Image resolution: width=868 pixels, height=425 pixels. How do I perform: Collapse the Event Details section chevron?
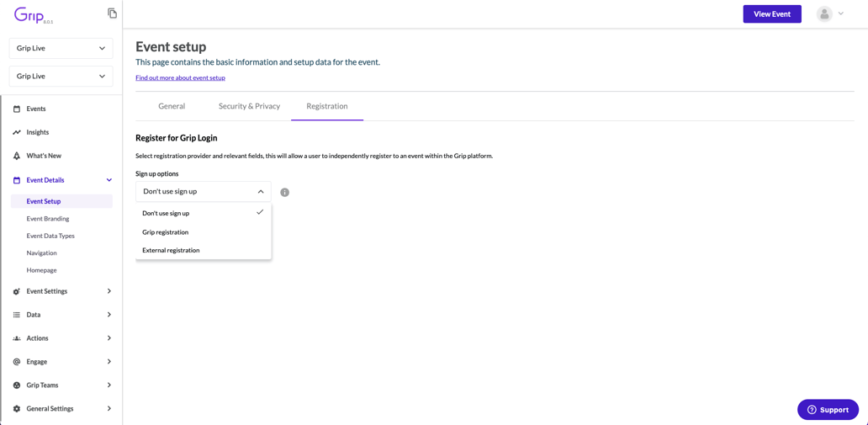tap(108, 180)
